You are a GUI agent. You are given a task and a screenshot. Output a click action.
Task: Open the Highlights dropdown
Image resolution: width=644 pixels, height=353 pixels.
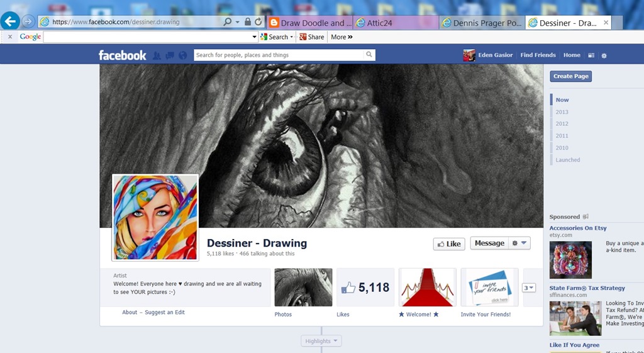point(321,340)
